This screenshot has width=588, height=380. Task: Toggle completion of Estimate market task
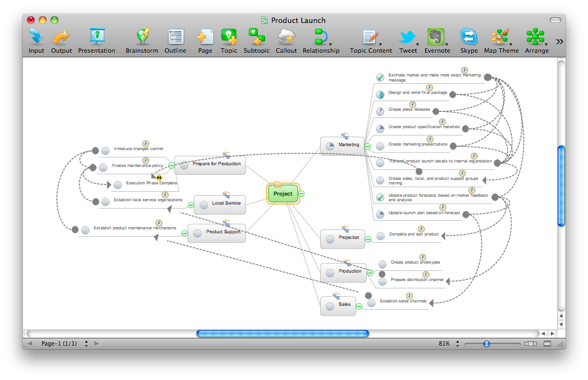[380, 78]
